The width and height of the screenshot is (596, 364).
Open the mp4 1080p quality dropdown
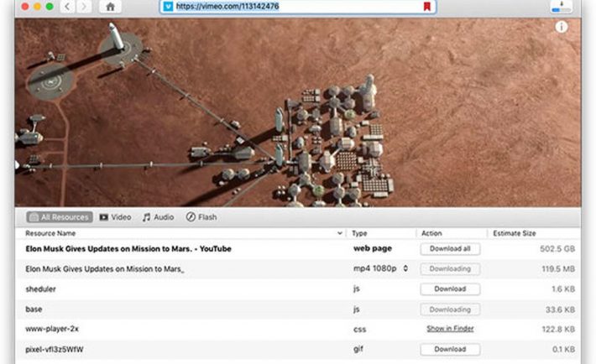tap(406, 269)
